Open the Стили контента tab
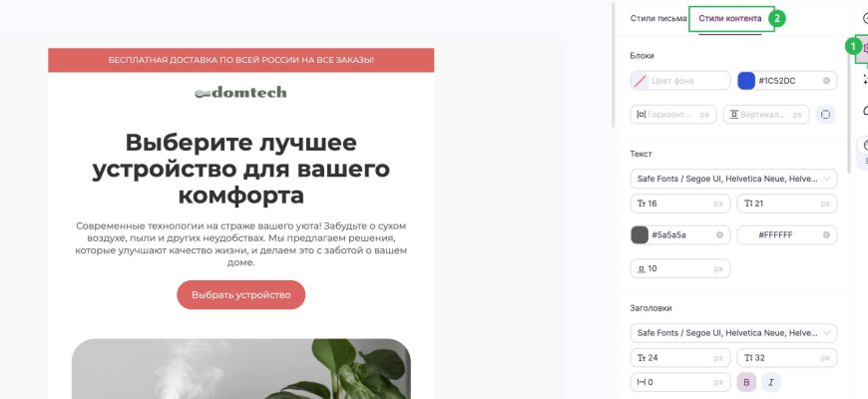868x399 pixels. 729,18
